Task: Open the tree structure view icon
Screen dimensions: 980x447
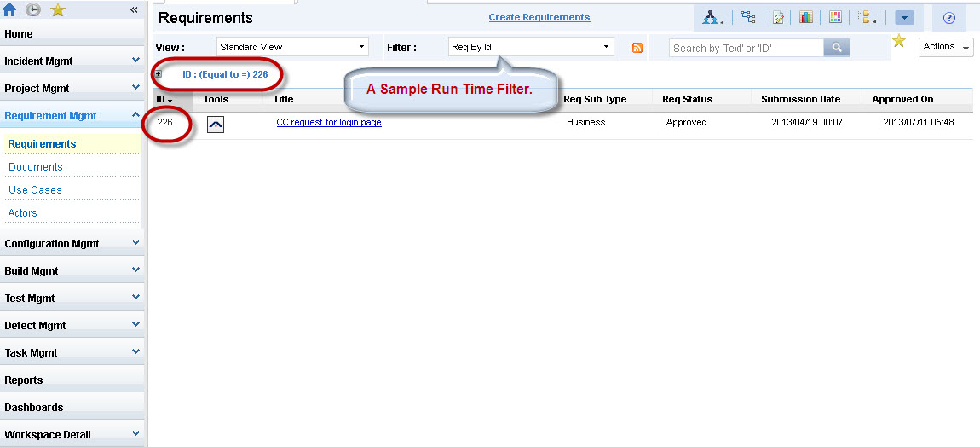Action: click(747, 17)
